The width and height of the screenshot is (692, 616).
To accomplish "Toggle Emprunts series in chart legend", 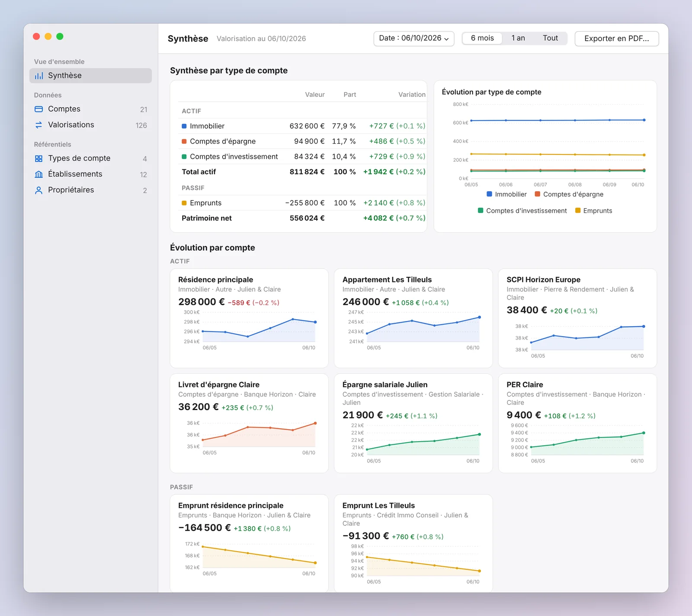I will point(593,211).
